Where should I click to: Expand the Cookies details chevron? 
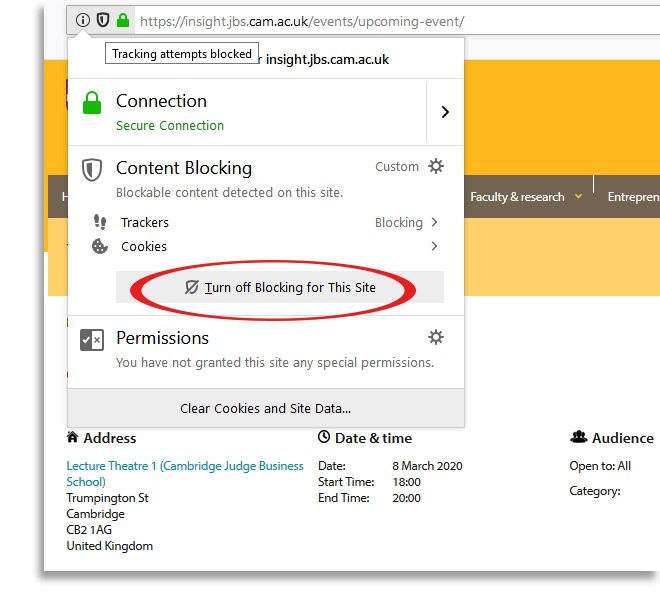(x=434, y=246)
